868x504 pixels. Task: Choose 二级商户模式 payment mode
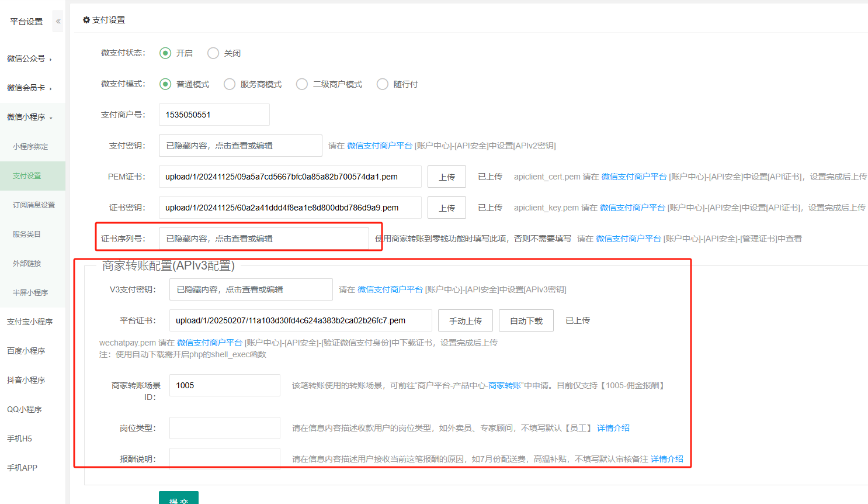click(x=302, y=84)
